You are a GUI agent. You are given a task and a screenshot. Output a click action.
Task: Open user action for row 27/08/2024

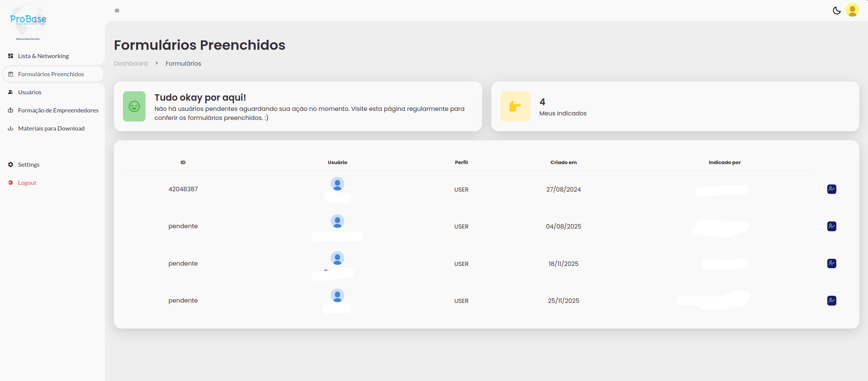[x=832, y=189]
